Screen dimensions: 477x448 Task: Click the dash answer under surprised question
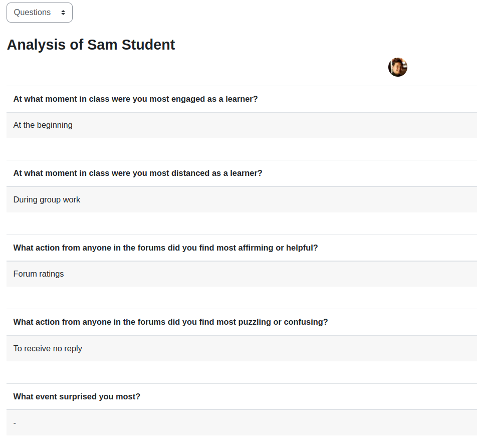pyautogui.click(x=15, y=423)
